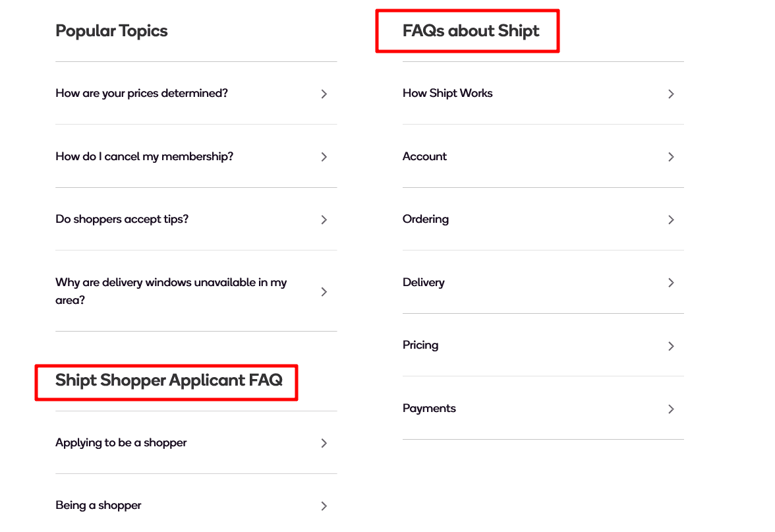Click the 'Shipt Shopper Applicant FAQ' heading
775x532 pixels.
pyautogui.click(x=169, y=380)
